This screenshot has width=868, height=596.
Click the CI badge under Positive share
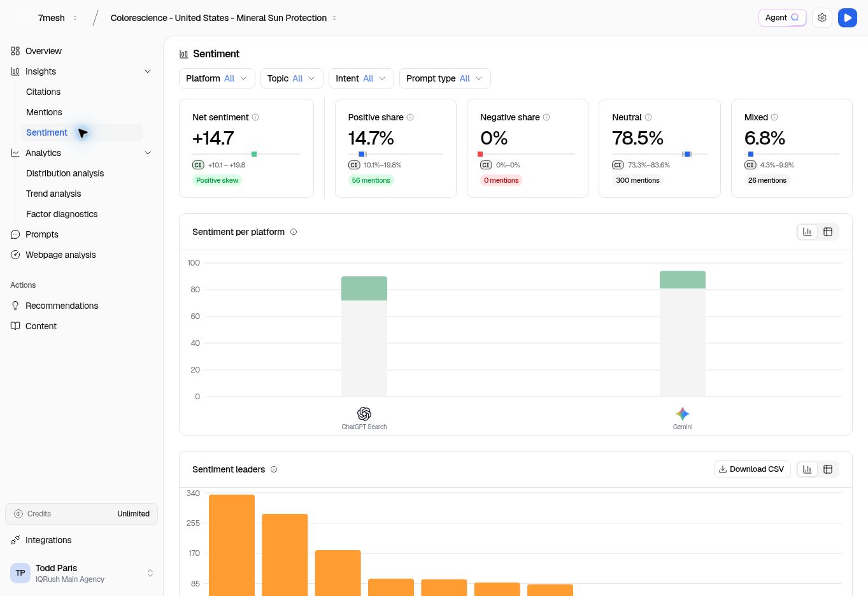(354, 165)
